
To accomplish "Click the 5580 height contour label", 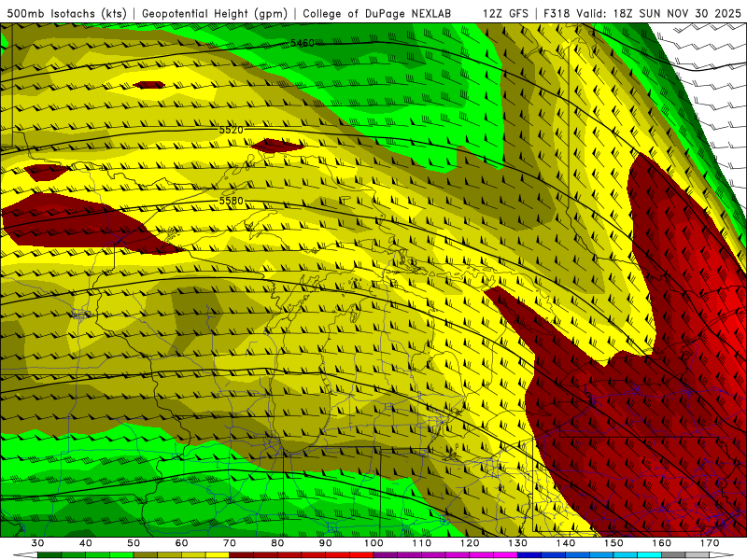I will click(231, 201).
